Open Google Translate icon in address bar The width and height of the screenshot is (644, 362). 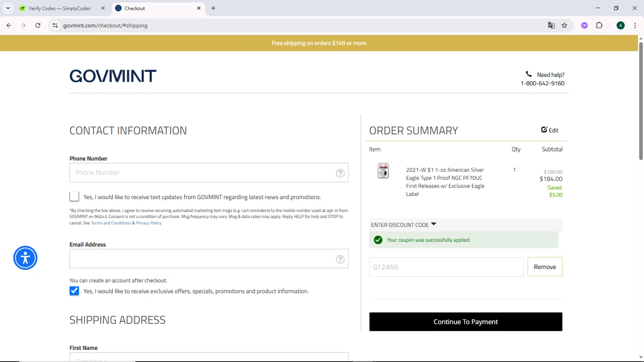coord(551,25)
